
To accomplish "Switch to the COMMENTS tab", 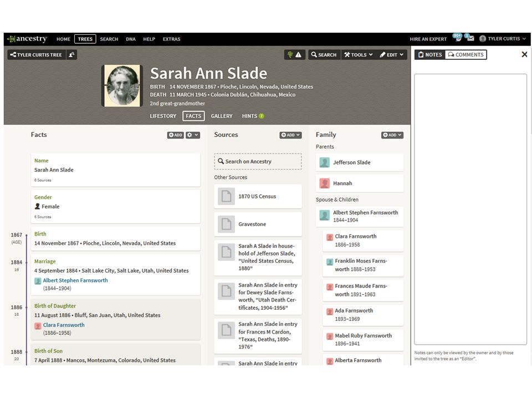I will 466,55.
